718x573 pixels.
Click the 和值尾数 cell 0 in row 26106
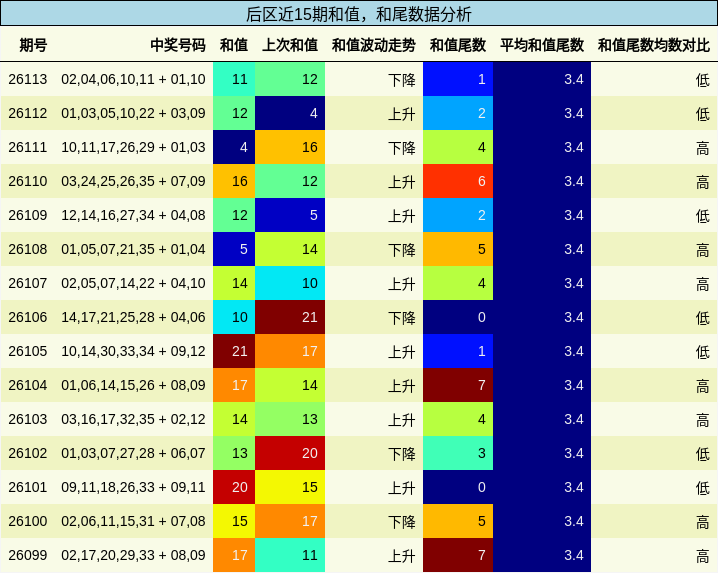[x=458, y=317]
